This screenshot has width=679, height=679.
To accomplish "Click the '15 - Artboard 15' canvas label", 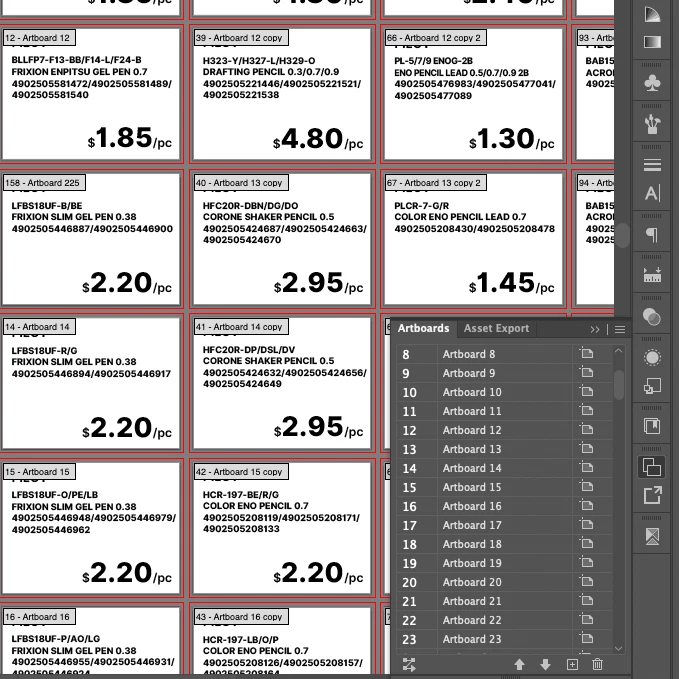I will click(x=39, y=472).
